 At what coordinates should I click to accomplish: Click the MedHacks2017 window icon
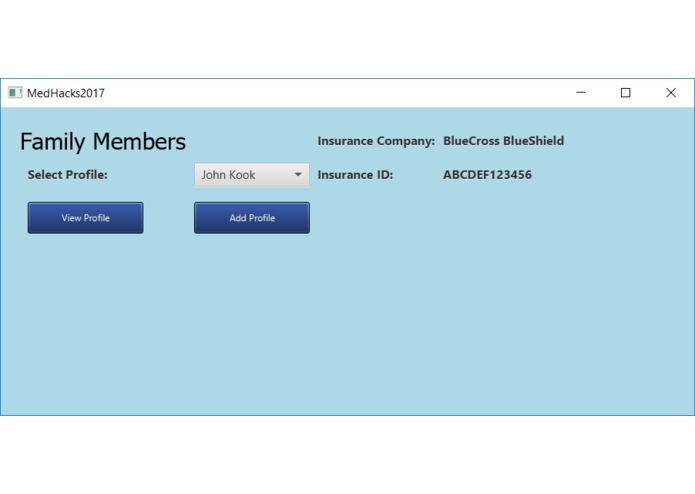click(15, 93)
